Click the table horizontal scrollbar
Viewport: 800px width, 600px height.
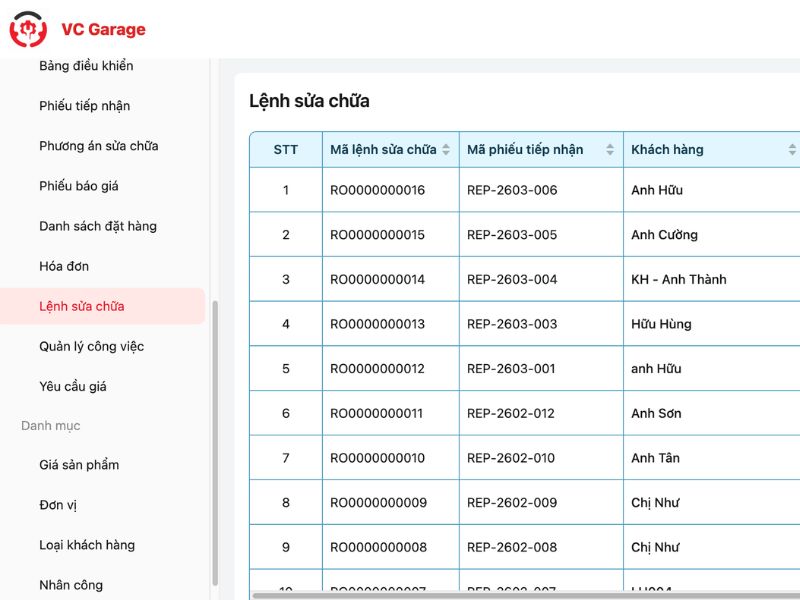[520, 596]
